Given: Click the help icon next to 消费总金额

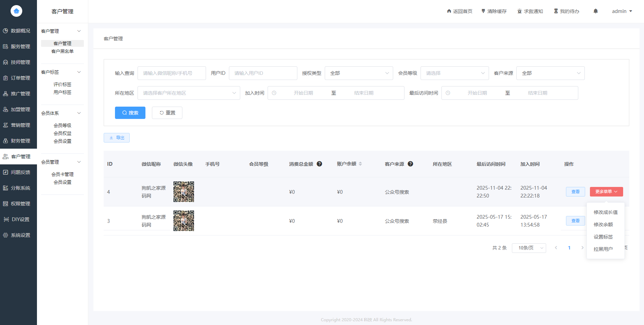Looking at the screenshot, I should pyautogui.click(x=319, y=164).
